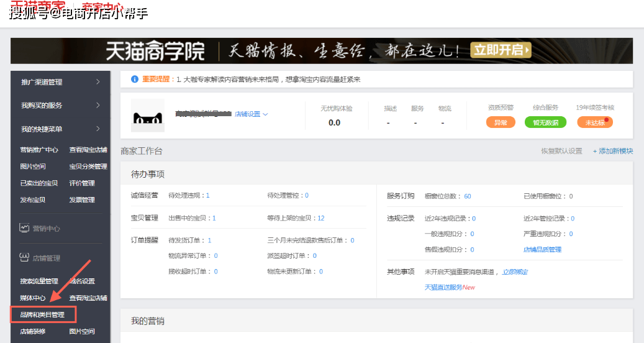Click the 立即开启 banner button

501,50
